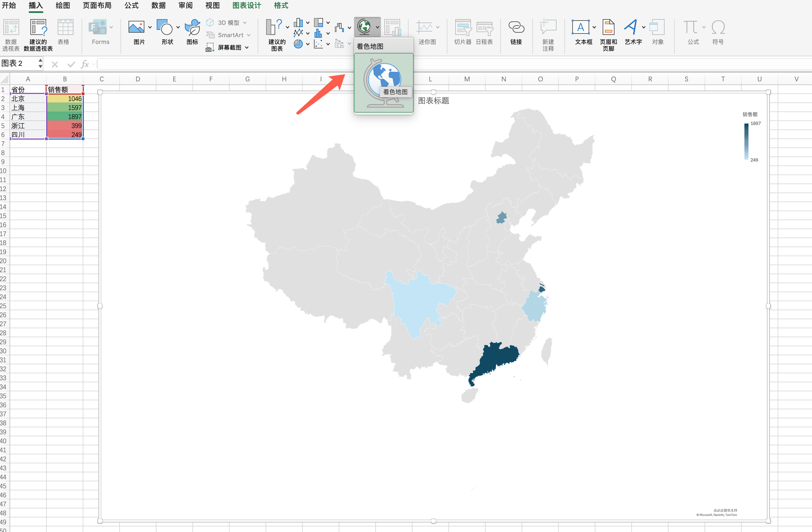Open the Pictures insert icon
The image size is (812, 532).
pos(136,27)
